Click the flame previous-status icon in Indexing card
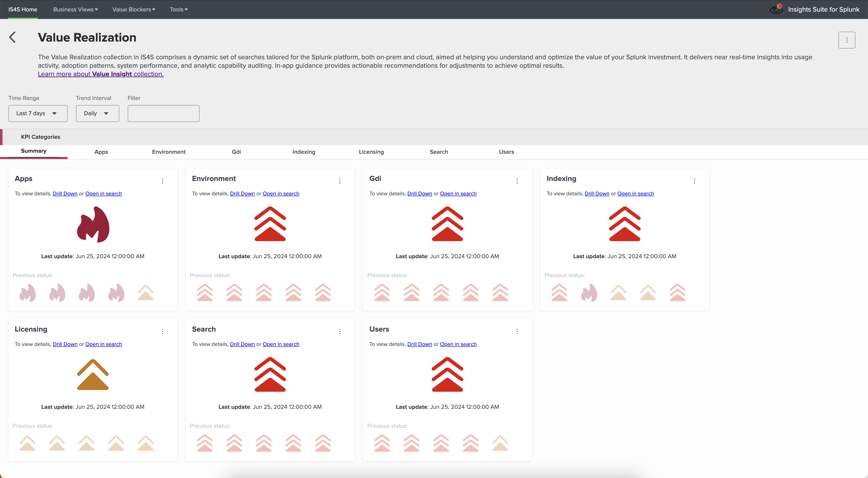This screenshot has width=868, height=478. [589, 293]
